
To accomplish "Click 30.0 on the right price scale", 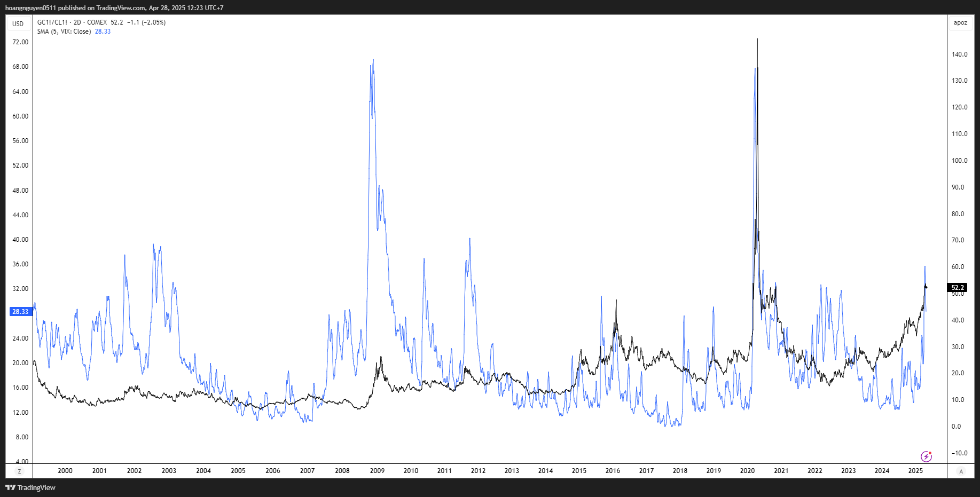I will 958,347.
